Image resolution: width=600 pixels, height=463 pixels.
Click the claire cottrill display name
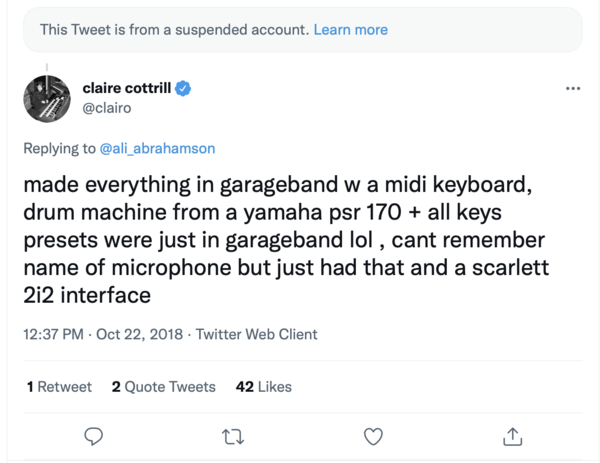click(x=127, y=88)
